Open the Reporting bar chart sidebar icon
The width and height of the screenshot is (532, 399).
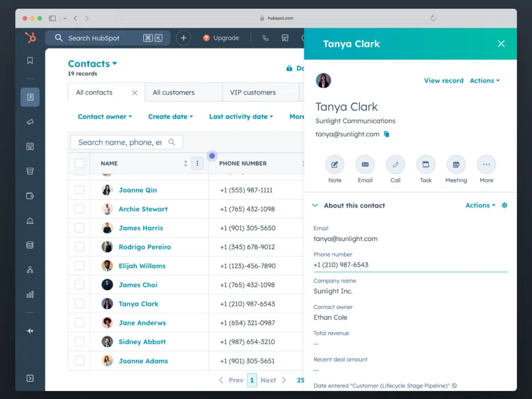(x=30, y=294)
